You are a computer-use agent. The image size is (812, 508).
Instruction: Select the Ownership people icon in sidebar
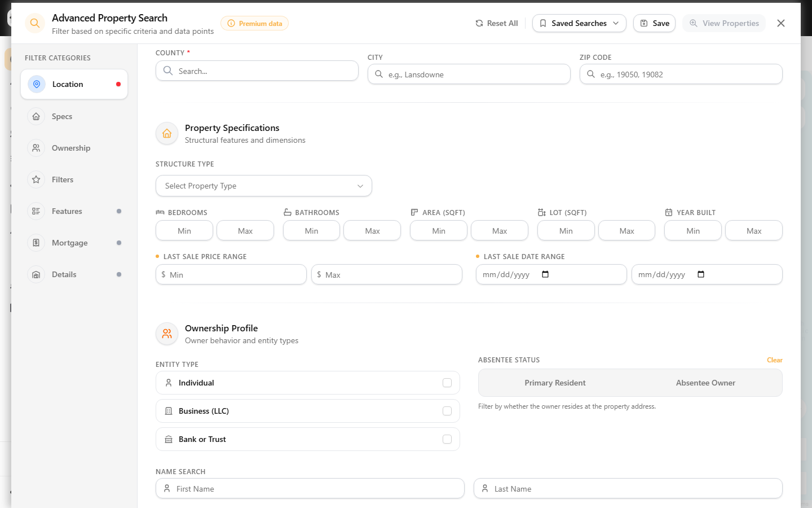click(36, 148)
